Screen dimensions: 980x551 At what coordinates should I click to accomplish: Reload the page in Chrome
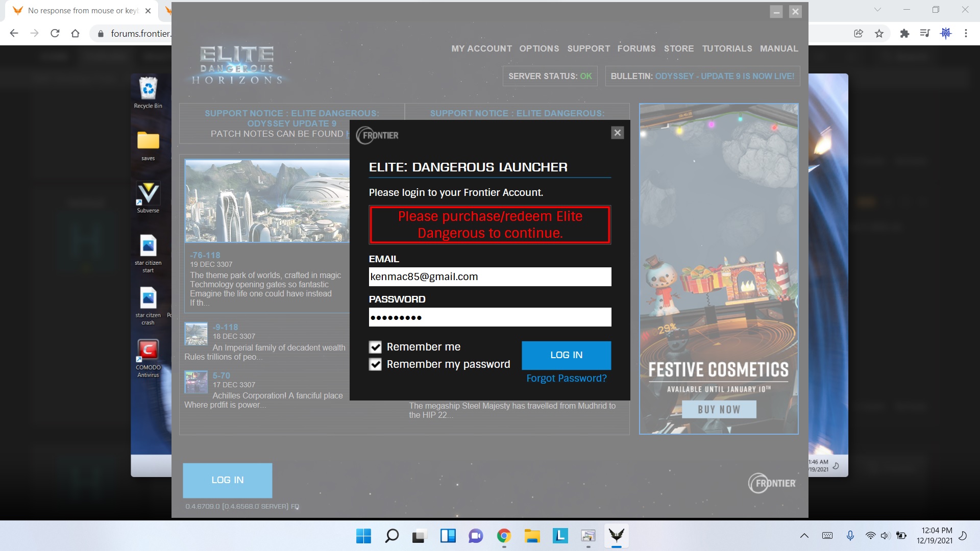55,33
